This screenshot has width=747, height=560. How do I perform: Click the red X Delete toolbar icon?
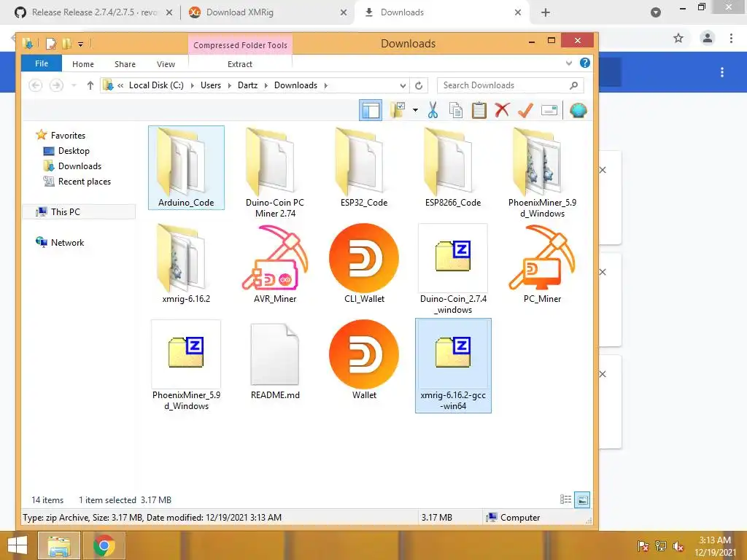point(502,111)
